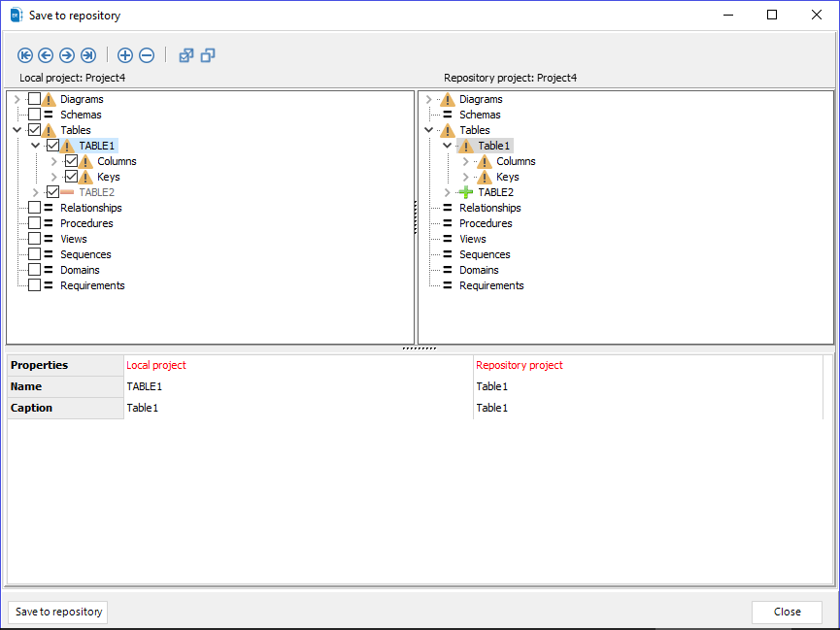Select the Caption property row
Image resolution: width=840 pixels, height=630 pixels.
pos(32,407)
